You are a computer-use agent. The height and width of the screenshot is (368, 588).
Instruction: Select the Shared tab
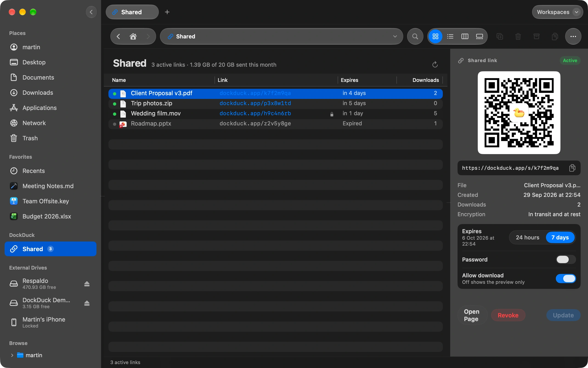tap(132, 12)
